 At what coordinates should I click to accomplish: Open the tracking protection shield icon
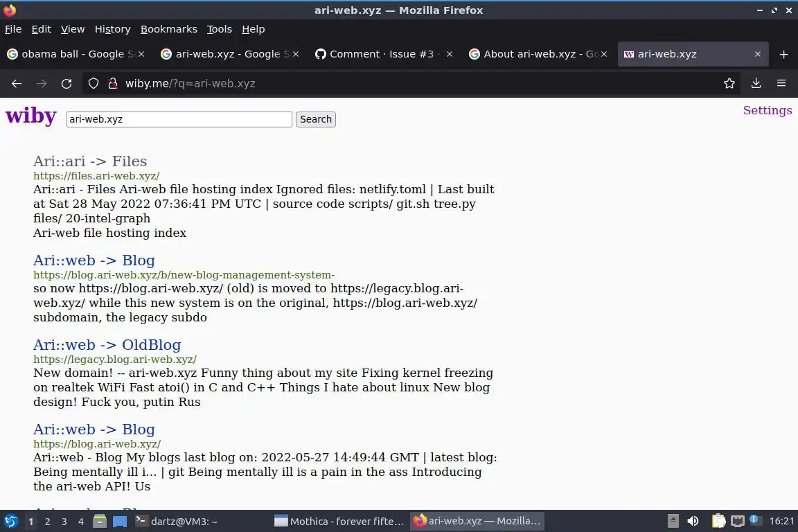(93, 84)
